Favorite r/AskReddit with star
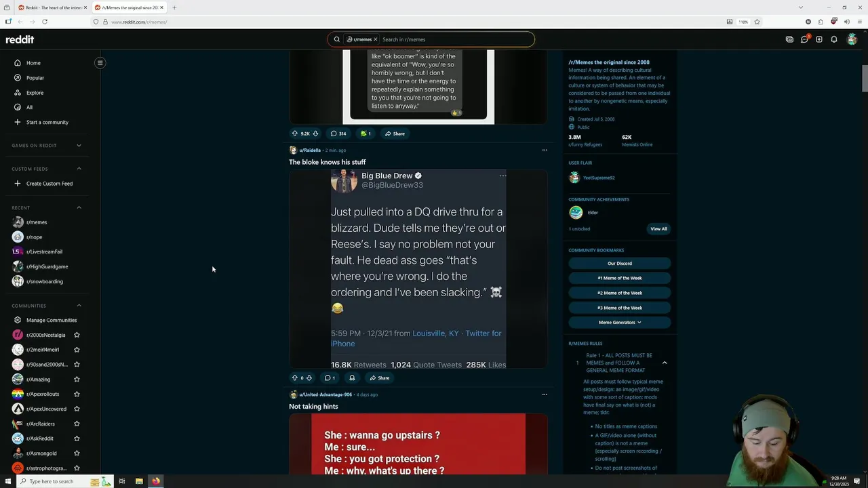The image size is (868, 488). pyautogui.click(x=77, y=439)
